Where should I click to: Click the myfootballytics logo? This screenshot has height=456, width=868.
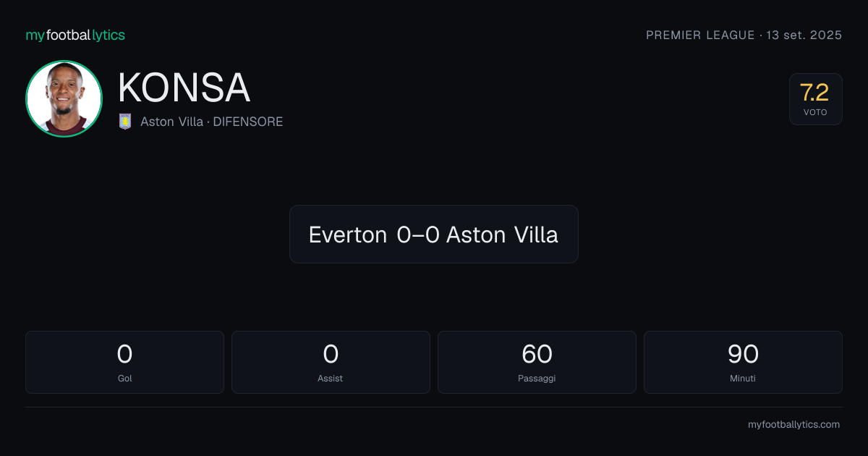[75, 35]
